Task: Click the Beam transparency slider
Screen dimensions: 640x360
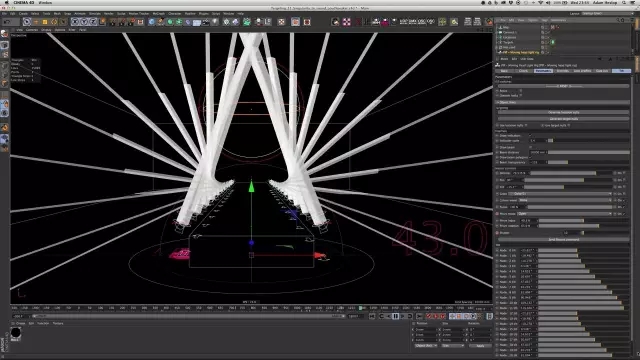Action: pyautogui.click(x=589, y=162)
